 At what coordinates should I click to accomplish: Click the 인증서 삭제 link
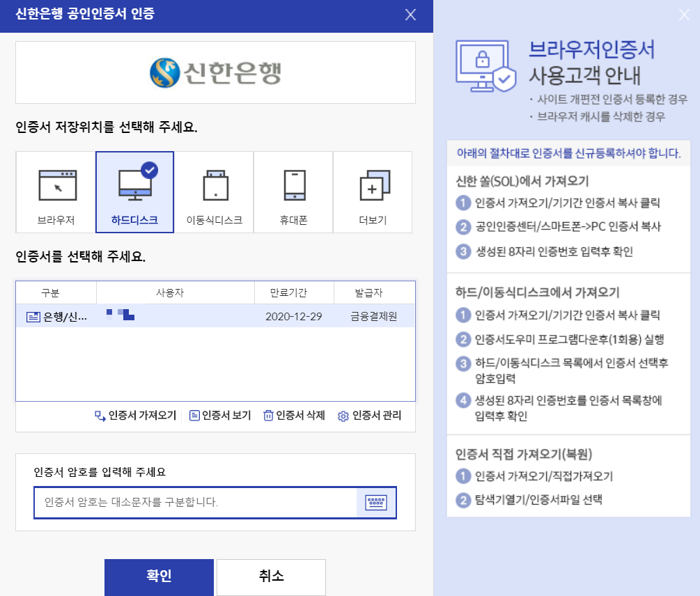[294, 416]
